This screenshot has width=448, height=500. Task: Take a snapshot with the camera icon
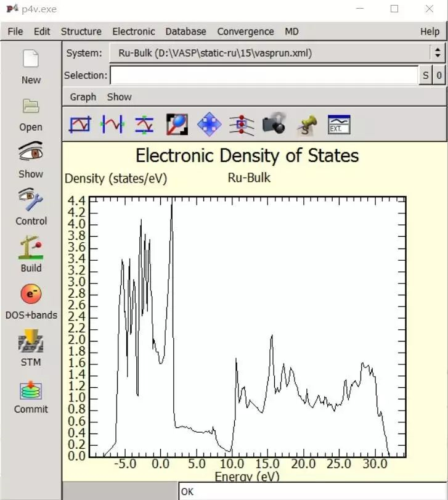(274, 125)
